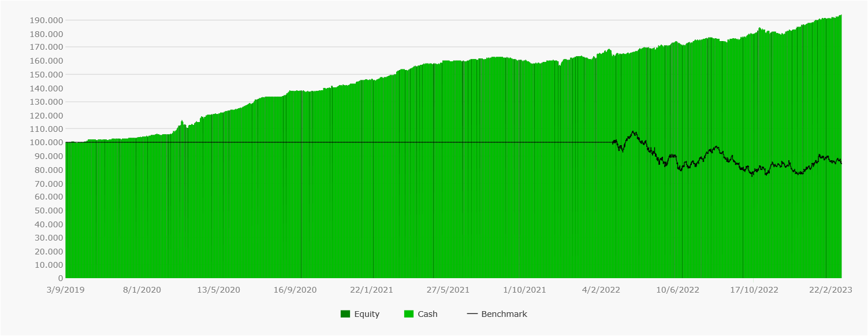Click the 120.000 y-axis label
The height and width of the screenshot is (336, 868).
[x=46, y=116]
